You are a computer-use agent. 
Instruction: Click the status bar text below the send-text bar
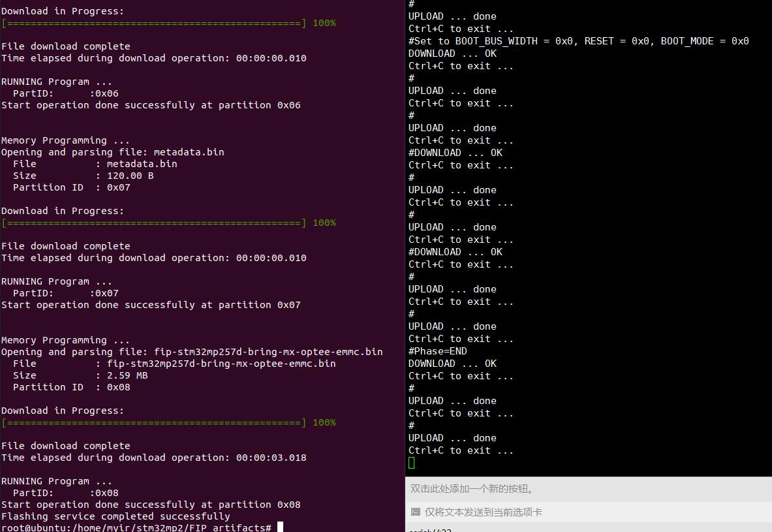(x=431, y=529)
